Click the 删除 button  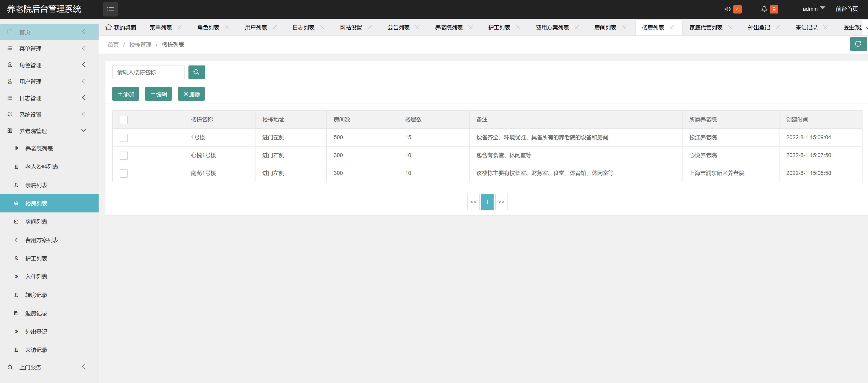point(191,94)
